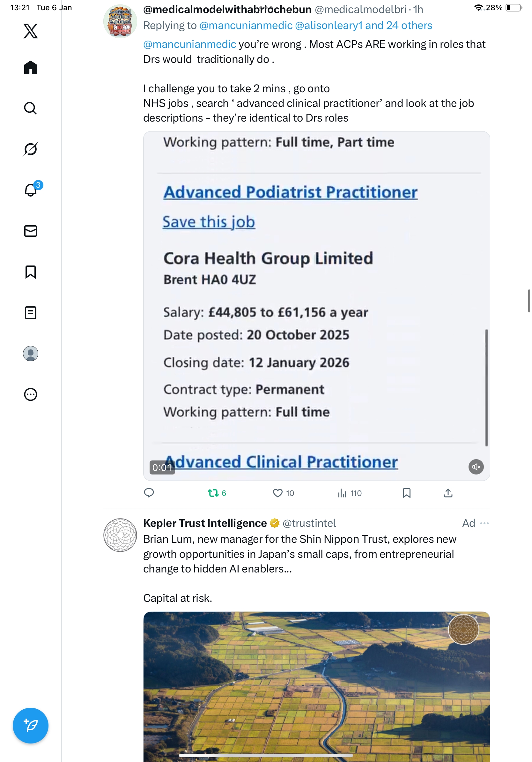Open the Lists icon in sidebar

(x=31, y=313)
